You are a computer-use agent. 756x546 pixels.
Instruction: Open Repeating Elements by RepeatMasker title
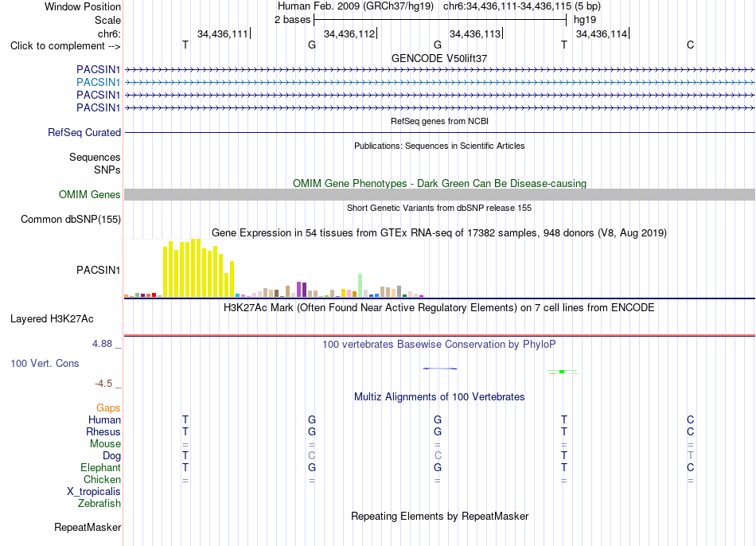[439, 516]
